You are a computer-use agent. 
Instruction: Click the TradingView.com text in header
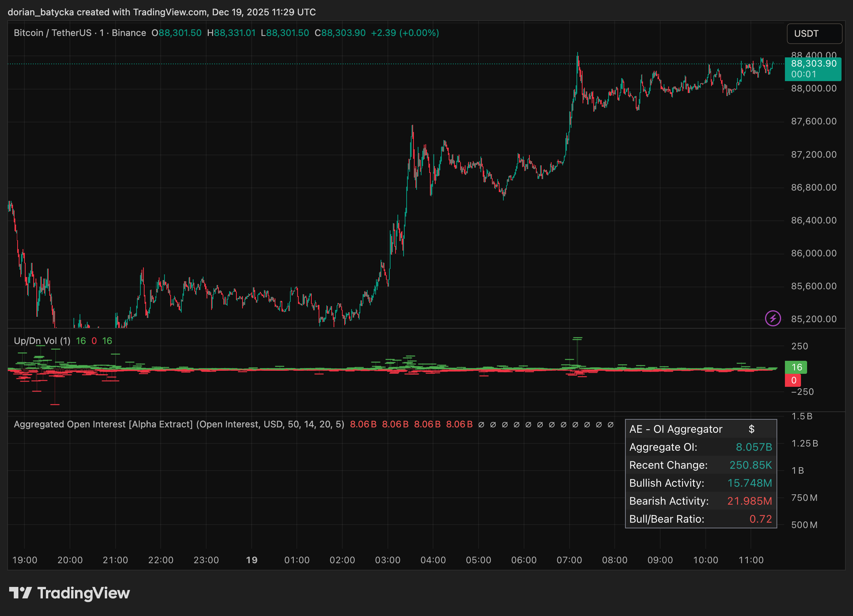pos(170,12)
